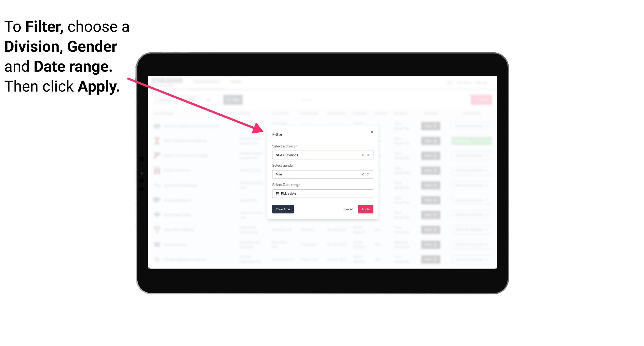Click the Pick a date input field

[323, 194]
